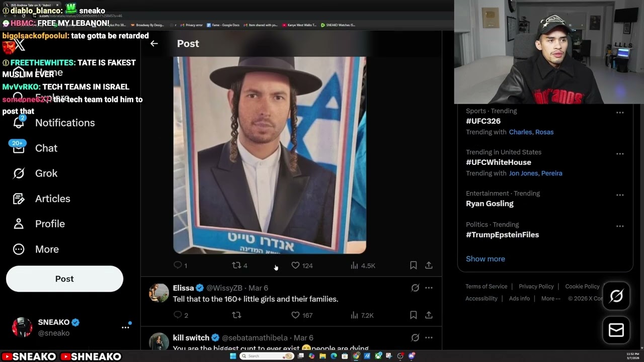Open Terms of Service link
The image size is (644, 362).
[486, 287]
